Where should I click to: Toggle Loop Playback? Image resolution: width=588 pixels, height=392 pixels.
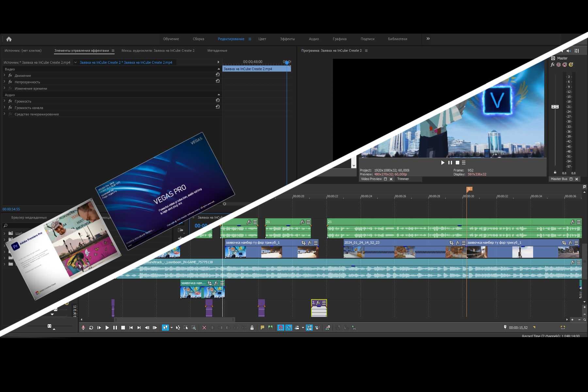tap(91, 328)
